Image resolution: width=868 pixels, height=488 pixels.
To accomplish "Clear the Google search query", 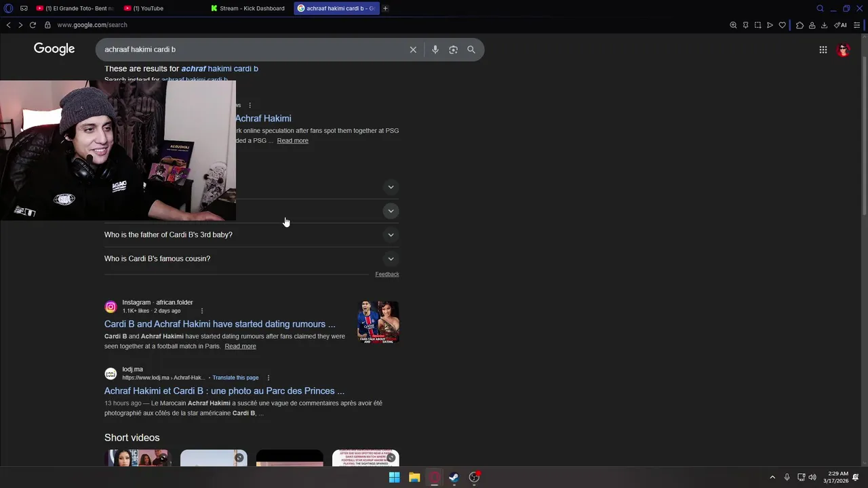I will coord(413,49).
